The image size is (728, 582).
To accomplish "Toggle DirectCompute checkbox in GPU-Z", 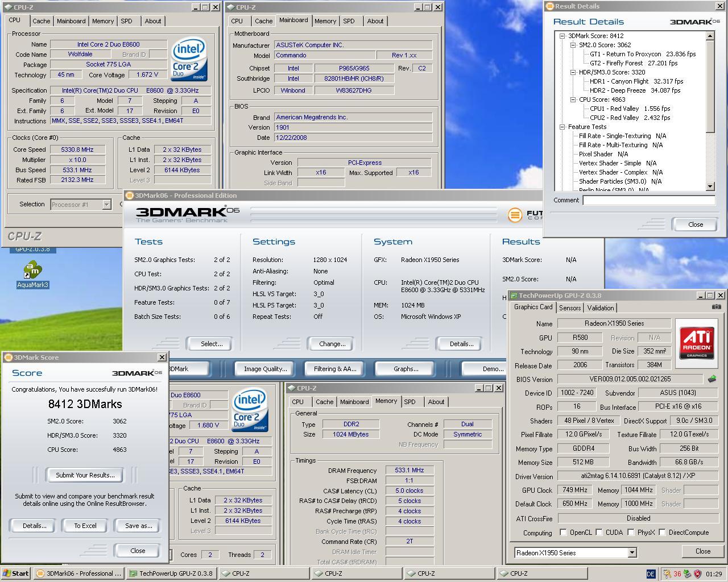I will point(662,533).
